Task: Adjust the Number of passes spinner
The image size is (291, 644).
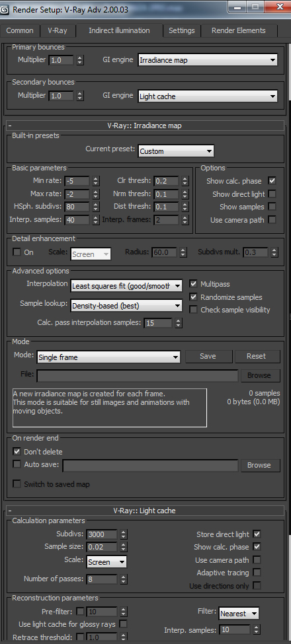Action: (x=124, y=579)
